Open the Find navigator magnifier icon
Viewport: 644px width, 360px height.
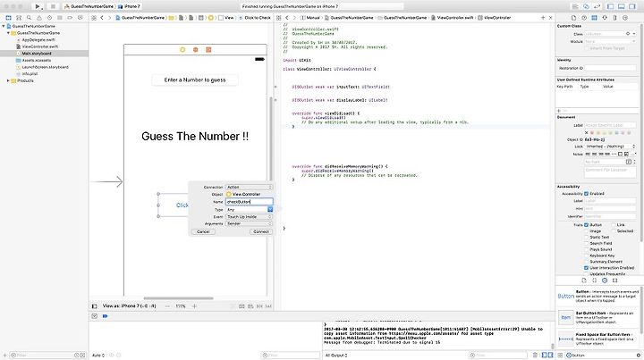tap(29, 18)
